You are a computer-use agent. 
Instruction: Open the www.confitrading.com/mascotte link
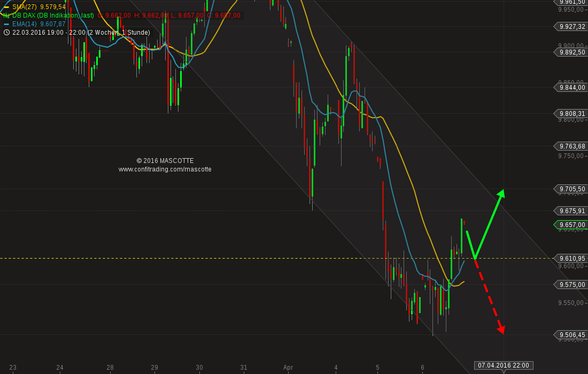coord(165,169)
